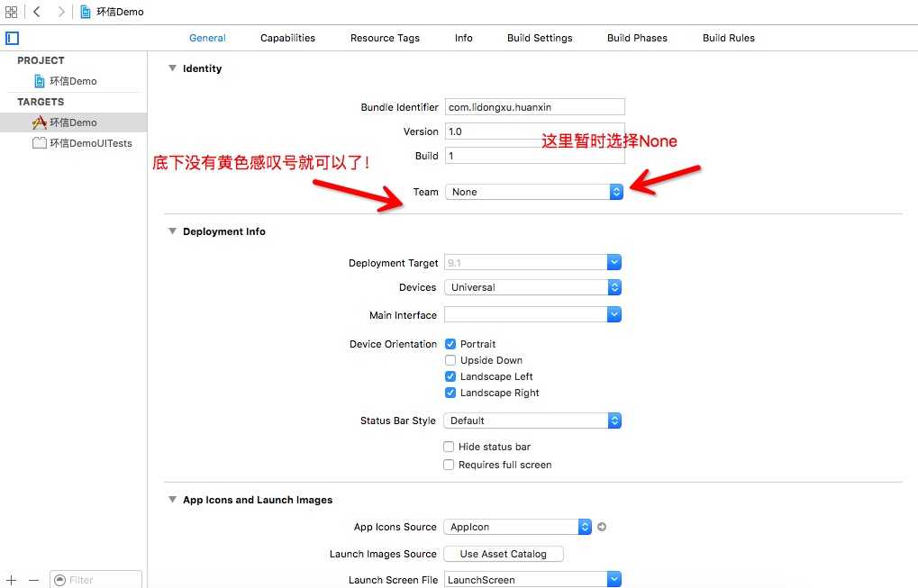Select the 环信Demo app target
Screen dimensions: 918x588
(73, 122)
